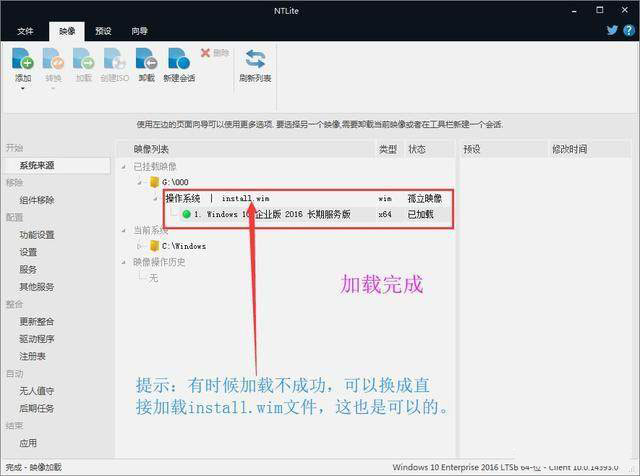This screenshot has height=476, width=640.
Task: Minimize the NTLite window
Action: 574,11
